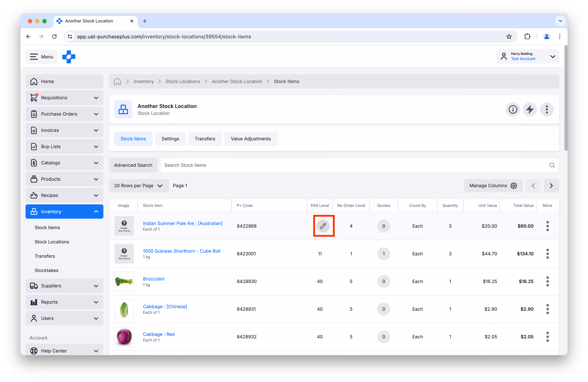Click the search magnifier icon
This screenshot has width=588, height=382.
coord(552,165)
